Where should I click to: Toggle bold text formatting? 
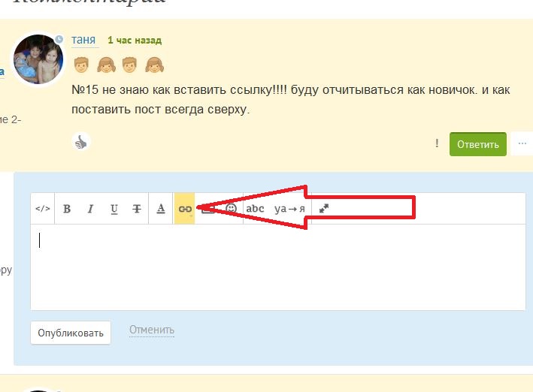(x=67, y=209)
